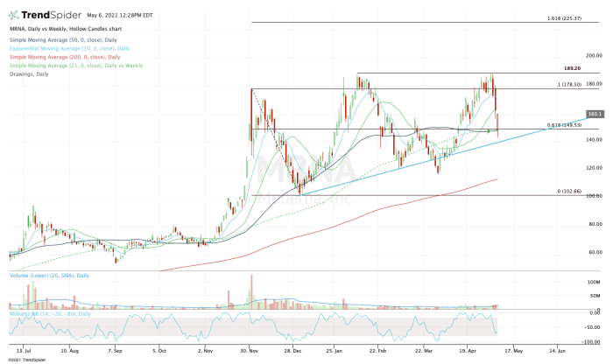
Task: Click the 120.00 price axis label
Action: (x=594, y=168)
